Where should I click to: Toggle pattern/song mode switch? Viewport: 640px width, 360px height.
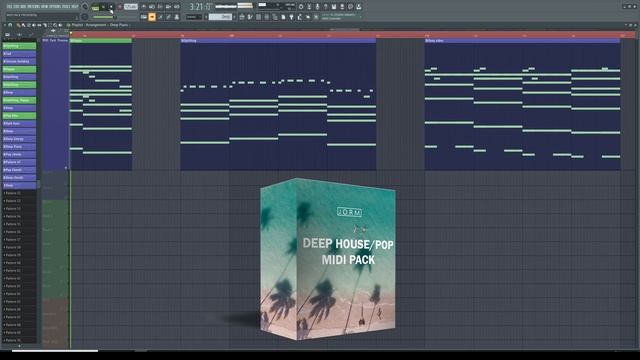pyautogui.click(x=95, y=7)
